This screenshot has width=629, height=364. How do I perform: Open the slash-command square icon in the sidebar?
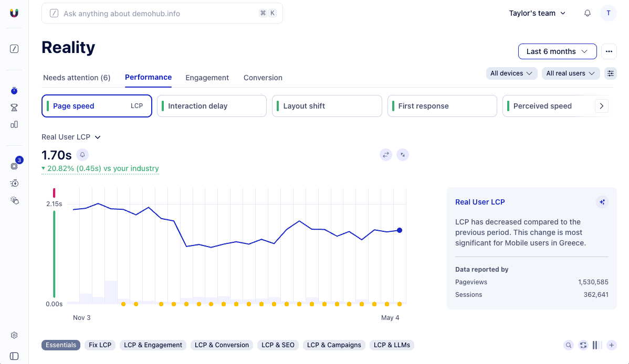coord(14,49)
